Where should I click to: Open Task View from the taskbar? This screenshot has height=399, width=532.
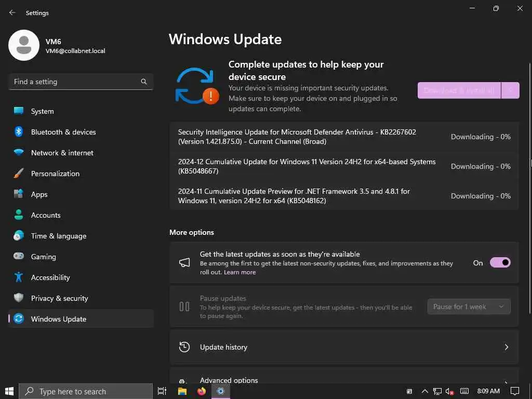tap(162, 391)
